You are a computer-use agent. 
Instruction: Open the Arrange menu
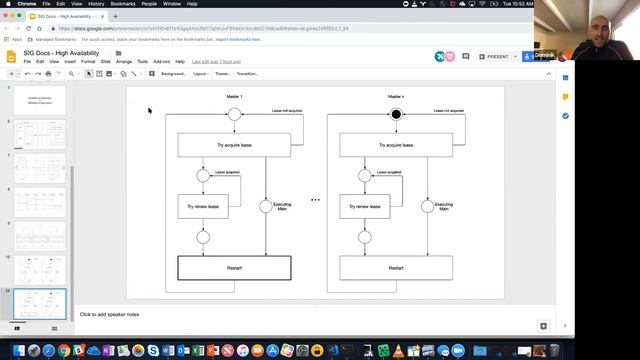124,62
